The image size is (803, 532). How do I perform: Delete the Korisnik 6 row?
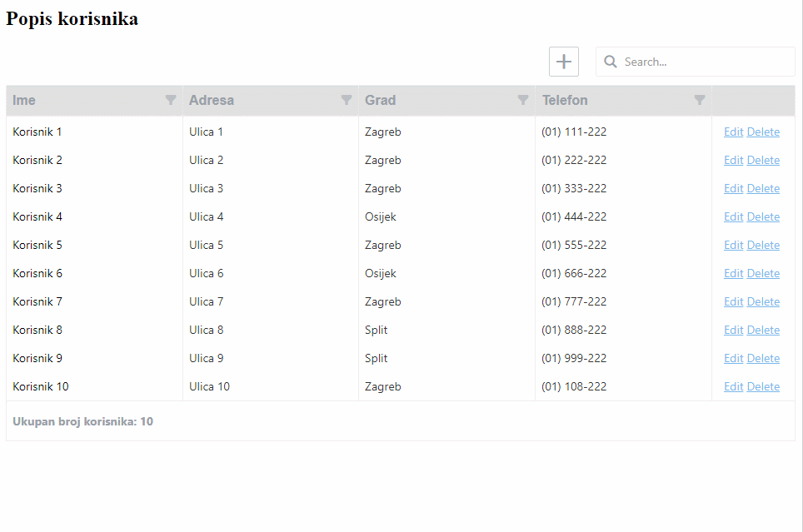click(763, 273)
